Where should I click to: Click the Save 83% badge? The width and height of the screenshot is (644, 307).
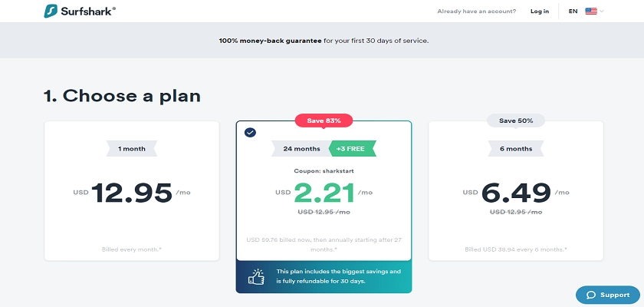pos(324,120)
